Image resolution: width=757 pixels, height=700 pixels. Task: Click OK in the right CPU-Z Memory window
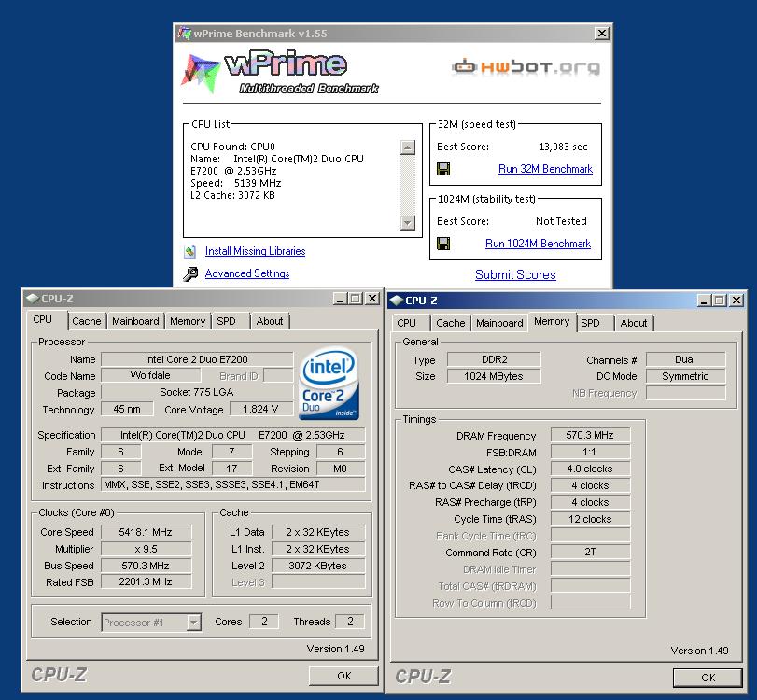point(708,678)
